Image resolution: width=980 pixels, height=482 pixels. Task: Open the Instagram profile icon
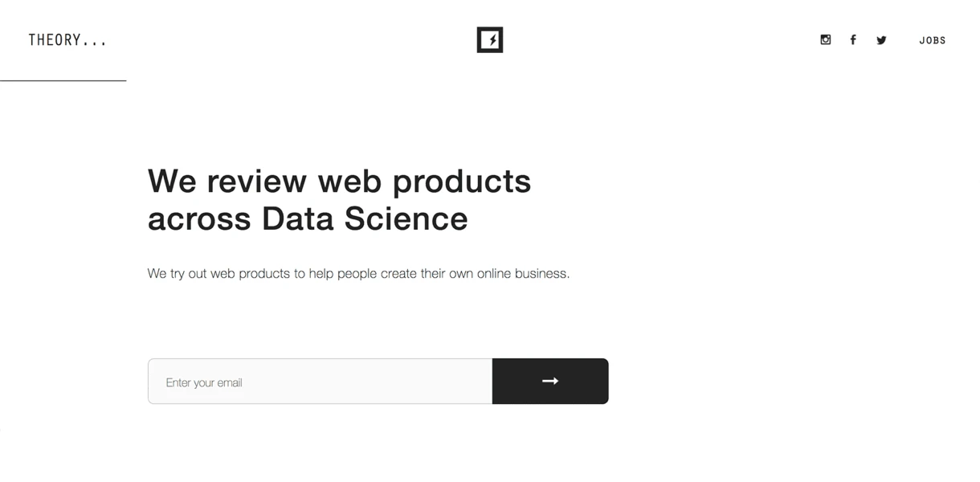825,40
